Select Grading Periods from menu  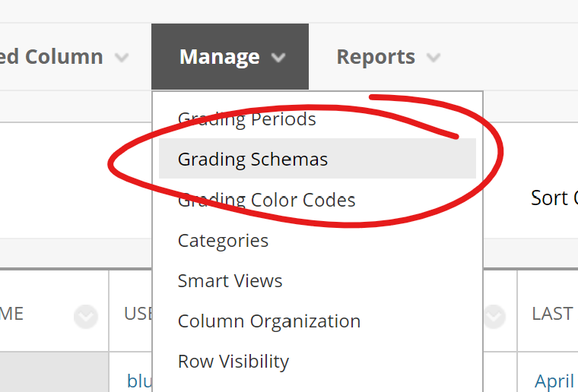click(x=317, y=119)
